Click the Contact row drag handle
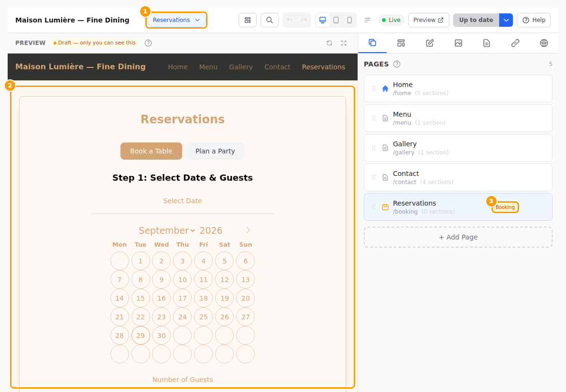The width and height of the screenshot is (566, 392). (374, 177)
